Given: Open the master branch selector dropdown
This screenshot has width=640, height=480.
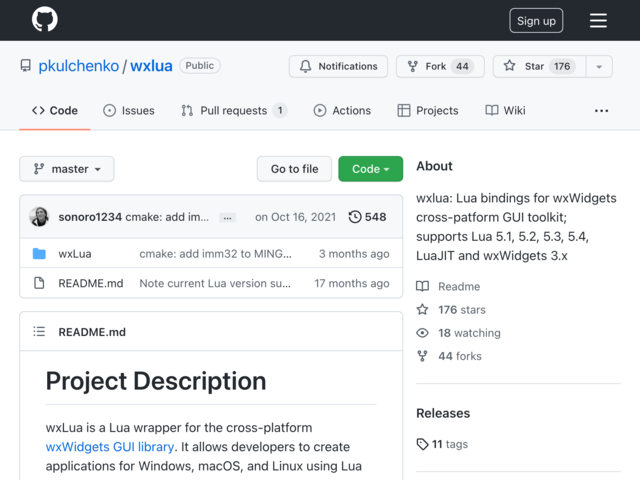Looking at the screenshot, I should [x=67, y=169].
